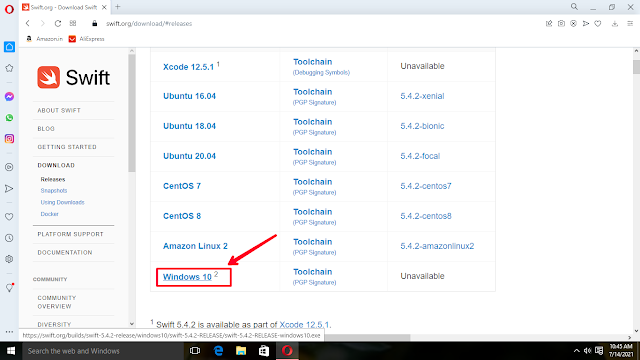Click the page horizontal scrollbar thumb
The image size is (640, 360).
[x=367, y=338]
